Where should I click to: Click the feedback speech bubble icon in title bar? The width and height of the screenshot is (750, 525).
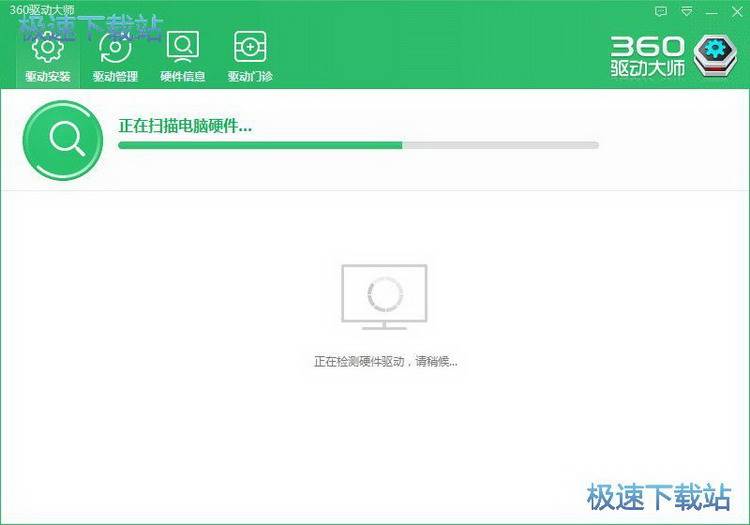[661, 12]
